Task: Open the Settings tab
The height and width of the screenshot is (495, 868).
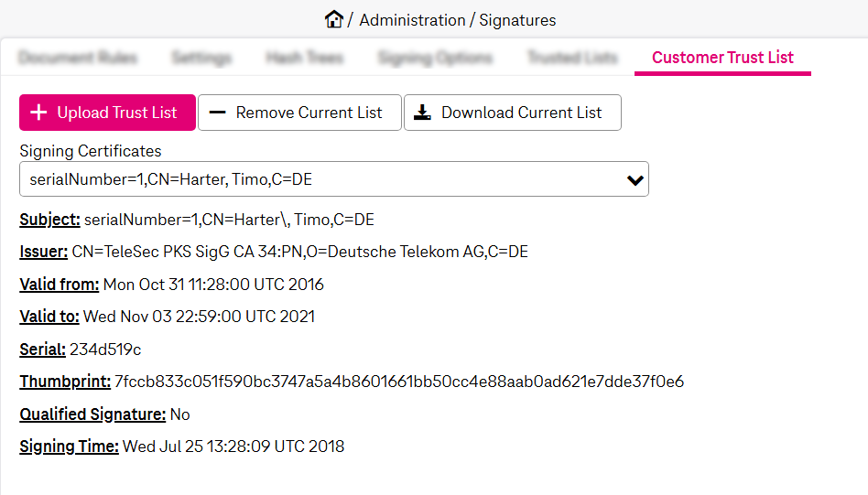Action: [201, 58]
